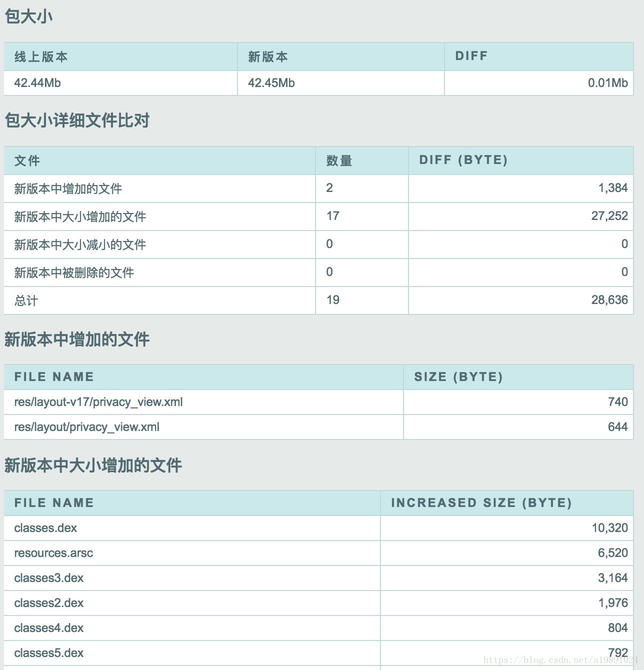The height and width of the screenshot is (670, 644).
Task: Select the resources.arsc file name
Action: coord(53,553)
